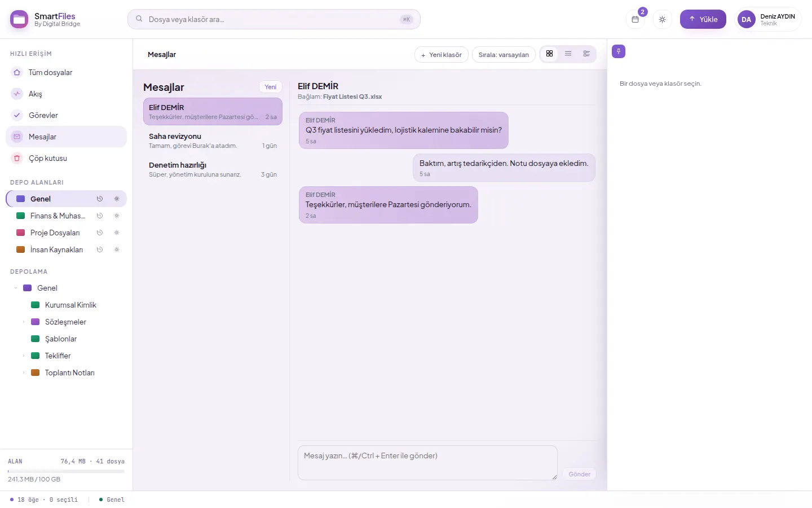Open Görevler
Viewport: 812px width, 508px height.
pos(66,115)
